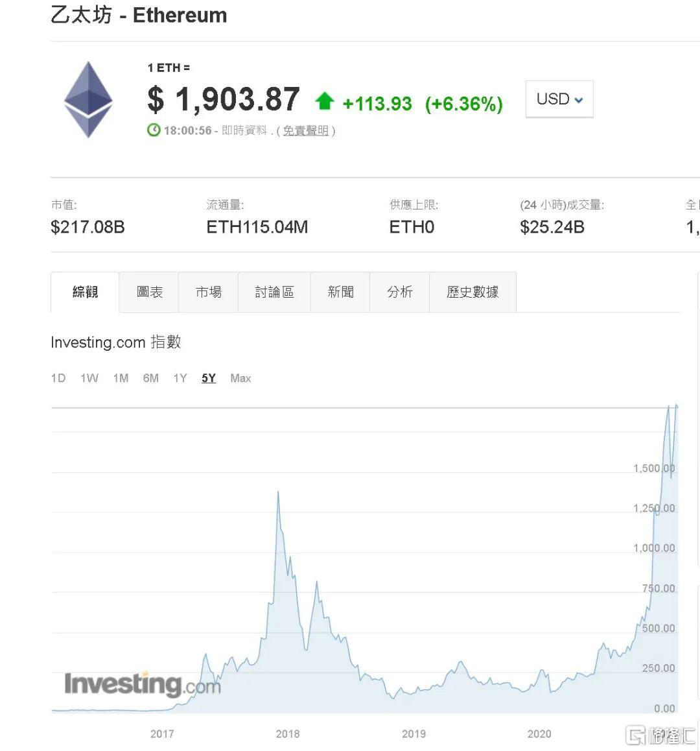Open the USD currency dropdown
The width and height of the screenshot is (700, 751).
(x=559, y=99)
